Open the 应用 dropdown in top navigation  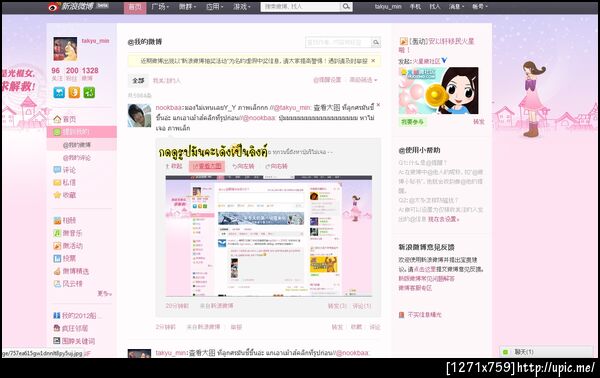pos(215,7)
